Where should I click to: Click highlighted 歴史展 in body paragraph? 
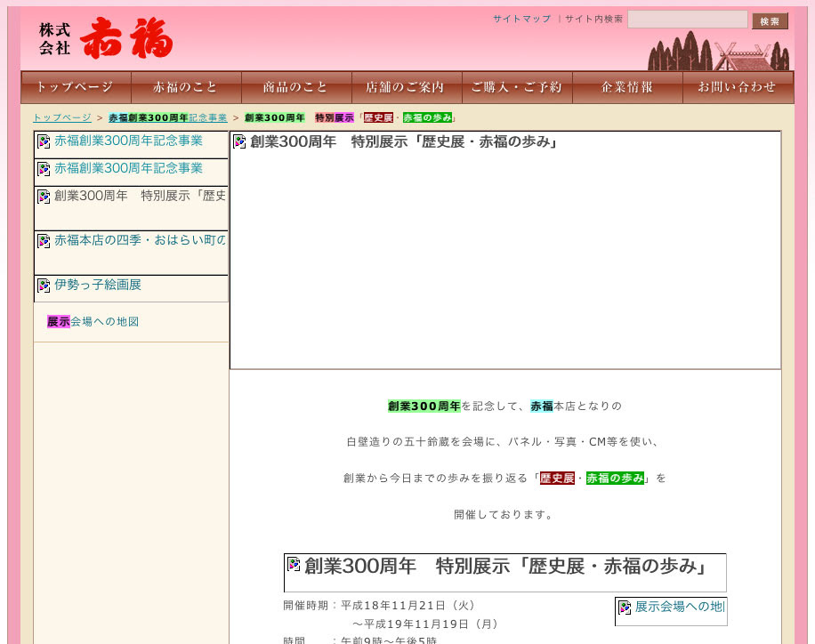(557, 479)
